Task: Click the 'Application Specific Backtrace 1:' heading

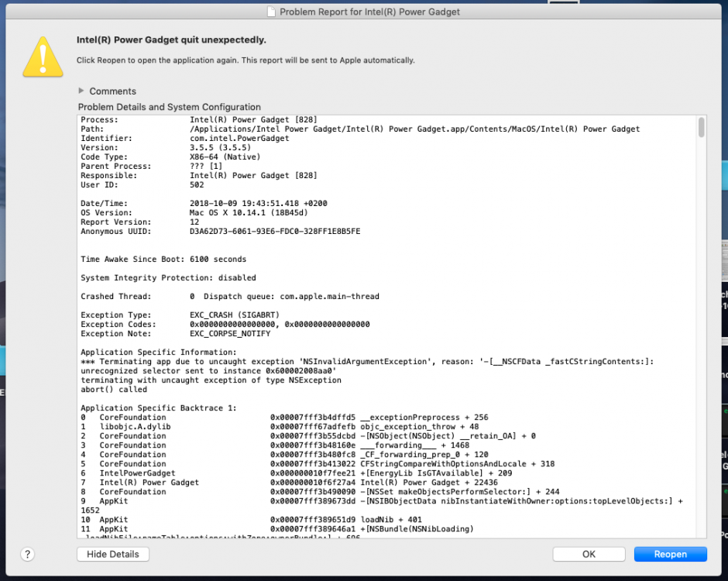Action: pos(158,407)
